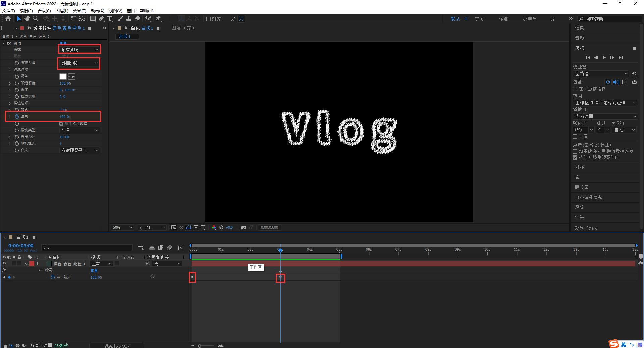Select the Brush tool

120,19
